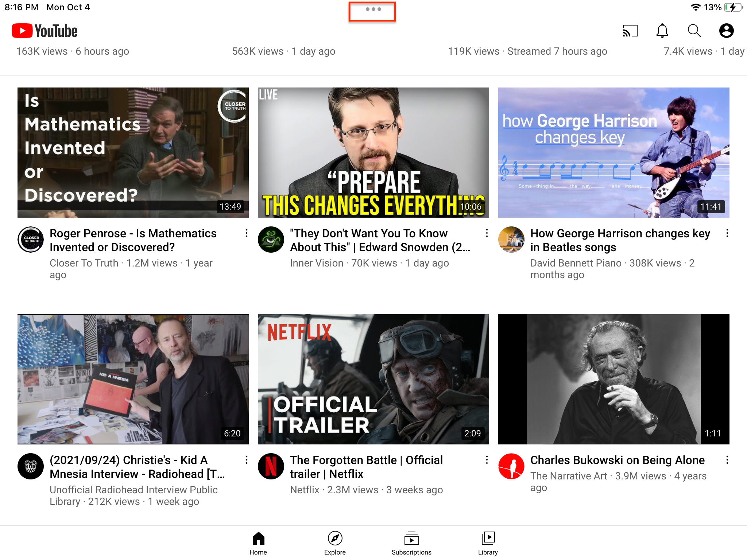Open options for Edward Snowden video
This screenshot has width=747, height=560.
pyautogui.click(x=487, y=233)
